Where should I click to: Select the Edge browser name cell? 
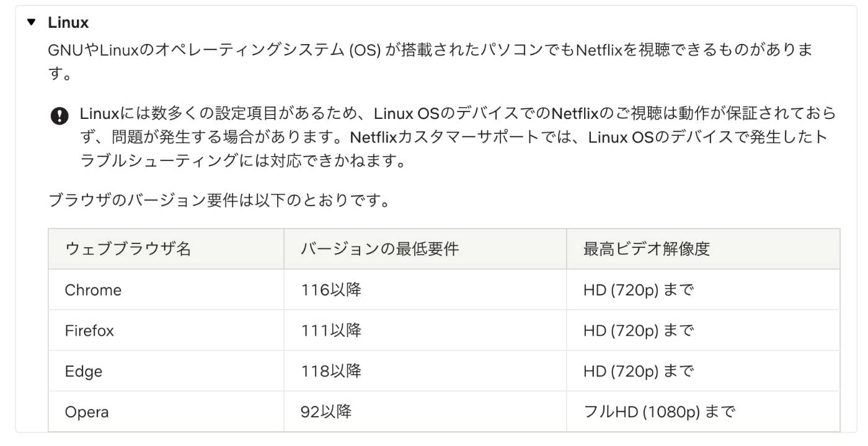[84, 372]
